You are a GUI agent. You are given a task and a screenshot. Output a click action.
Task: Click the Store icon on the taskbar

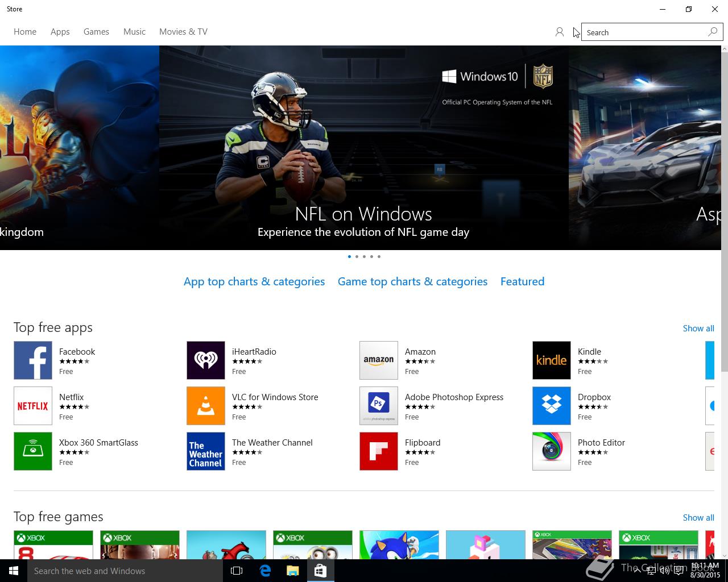(320, 571)
